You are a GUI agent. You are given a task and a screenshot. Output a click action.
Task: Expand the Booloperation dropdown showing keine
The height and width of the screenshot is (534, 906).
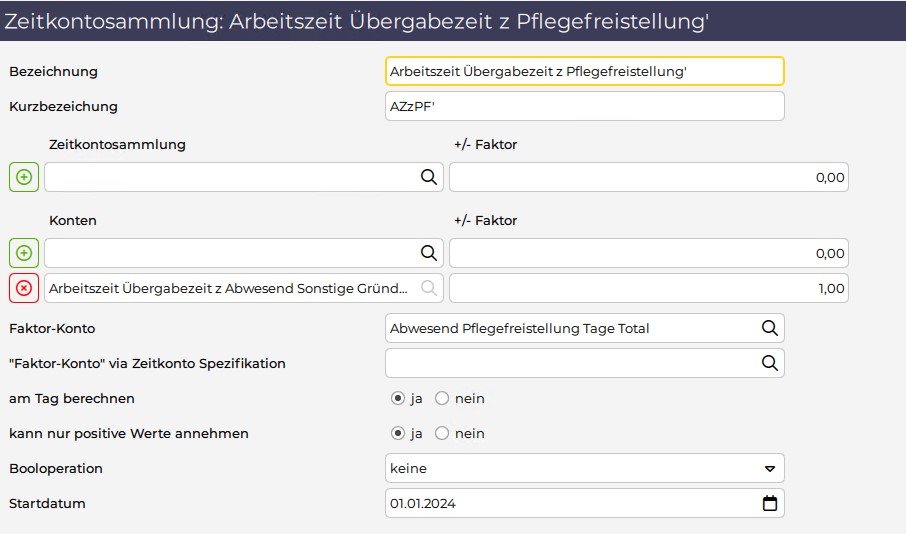pyautogui.click(x=585, y=468)
